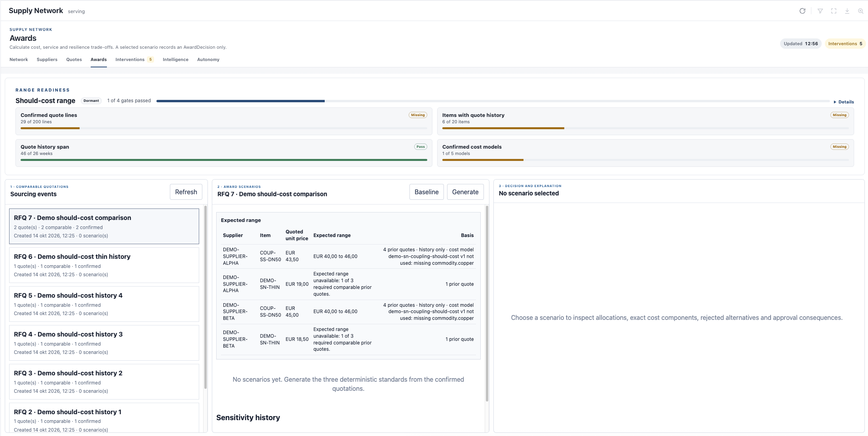Toggle the fullscreen icon in the header
868x436 pixels.
click(x=834, y=11)
